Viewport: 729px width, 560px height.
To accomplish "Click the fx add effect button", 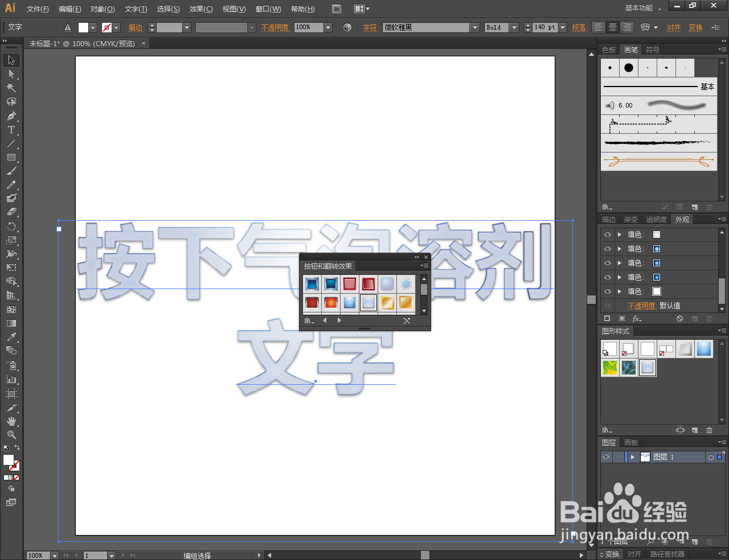I will 637,319.
